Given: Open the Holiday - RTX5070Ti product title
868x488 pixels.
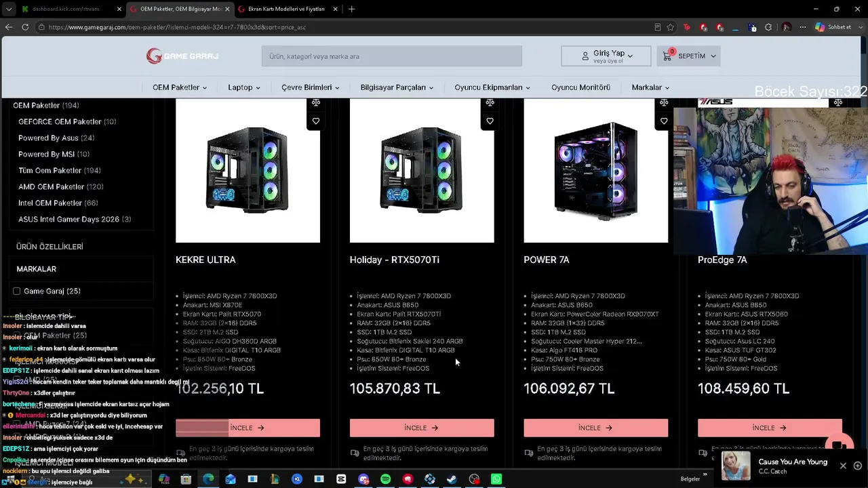Looking at the screenshot, I should pos(395,260).
